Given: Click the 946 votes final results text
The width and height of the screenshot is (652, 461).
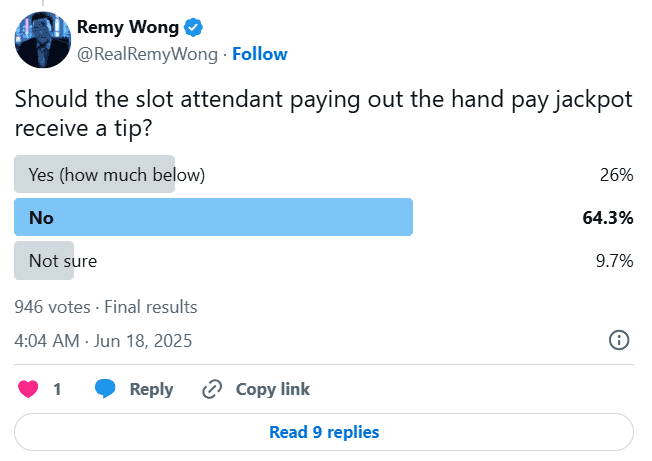Looking at the screenshot, I should click(x=106, y=307).
